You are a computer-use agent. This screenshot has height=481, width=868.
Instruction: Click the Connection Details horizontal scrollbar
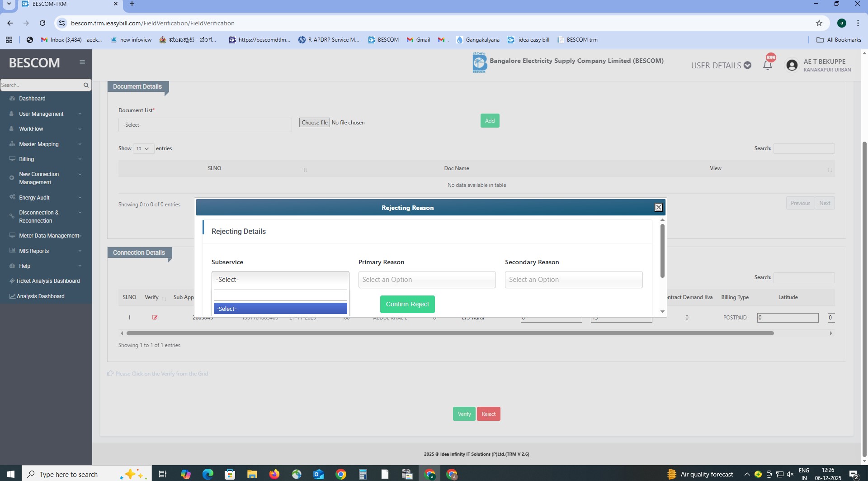tap(450, 333)
